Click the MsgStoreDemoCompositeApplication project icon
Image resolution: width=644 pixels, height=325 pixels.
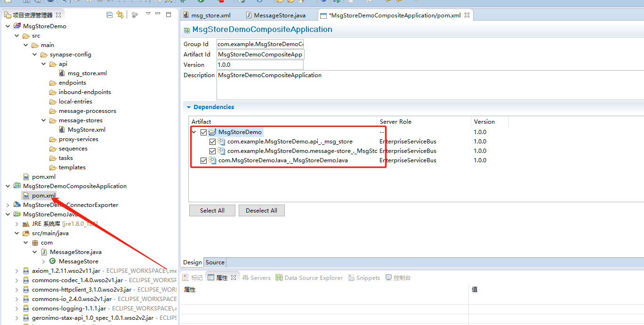coord(17,186)
